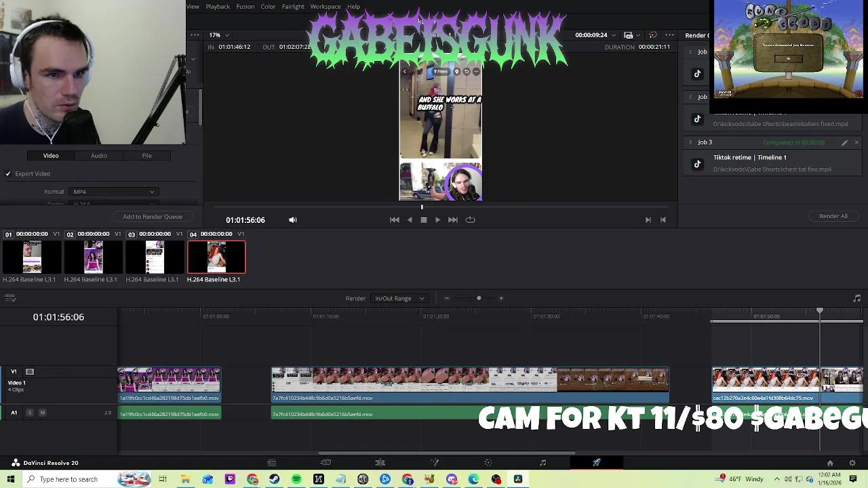Toggle the V1 video track filmstrip icon
Screen dimensions: 868x488
[30, 371]
